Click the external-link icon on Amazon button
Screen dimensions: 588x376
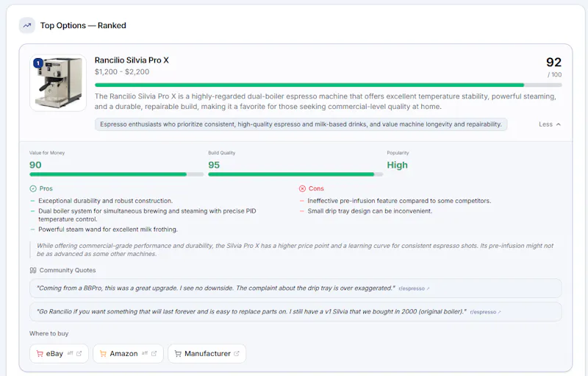(x=154, y=353)
